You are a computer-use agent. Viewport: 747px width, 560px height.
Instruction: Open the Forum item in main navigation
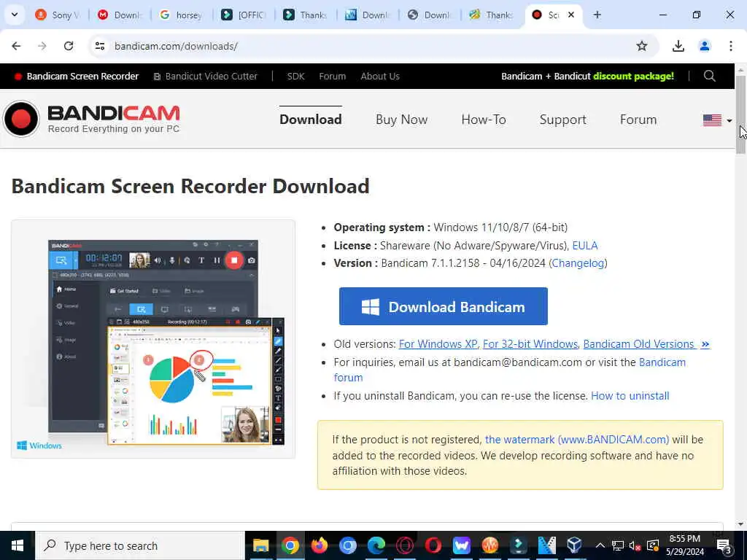point(638,119)
